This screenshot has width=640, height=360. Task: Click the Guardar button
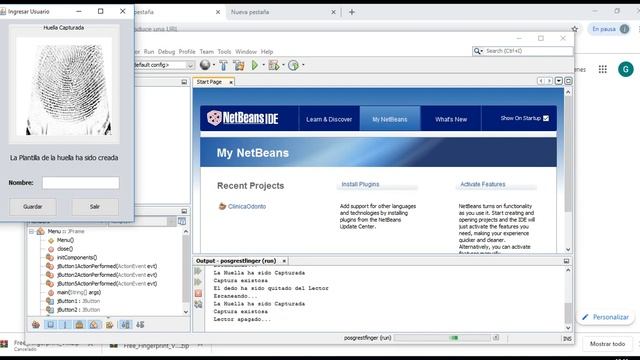pyautogui.click(x=33, y=207)
